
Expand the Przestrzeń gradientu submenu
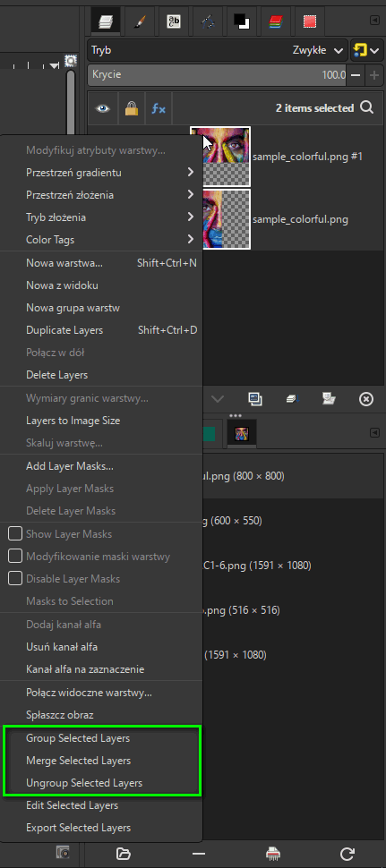[x=101, y=172]
